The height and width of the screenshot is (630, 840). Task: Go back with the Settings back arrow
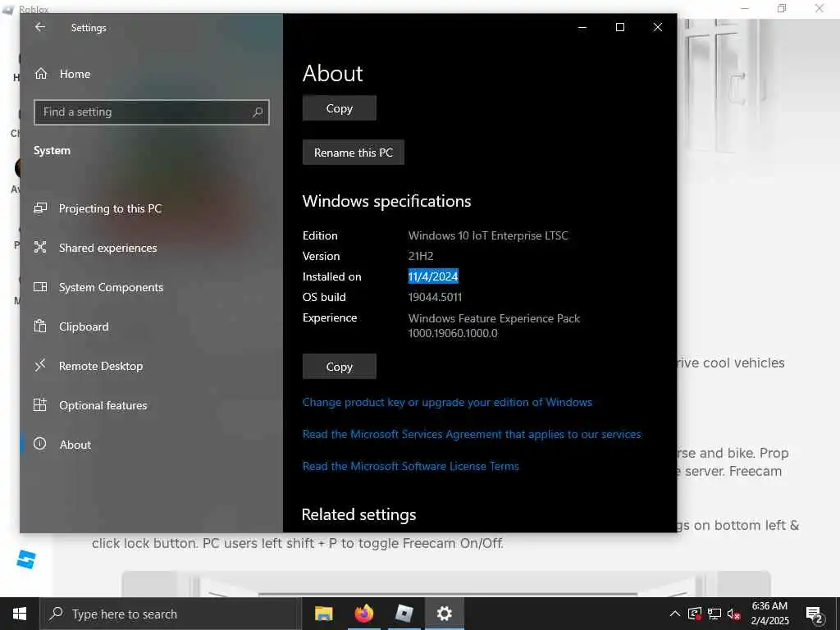40,27
